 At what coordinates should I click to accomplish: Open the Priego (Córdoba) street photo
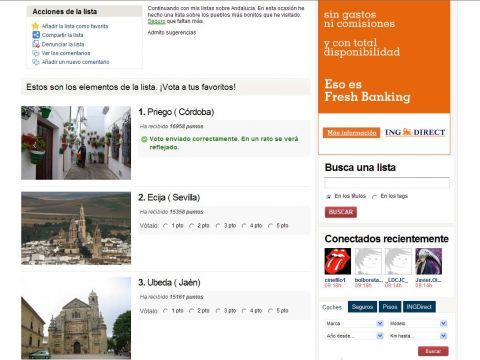tap(76, 143)
